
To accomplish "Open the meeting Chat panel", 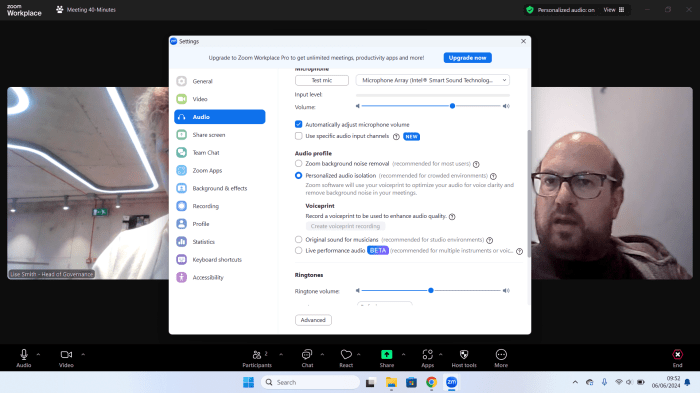I will point(307,358).
